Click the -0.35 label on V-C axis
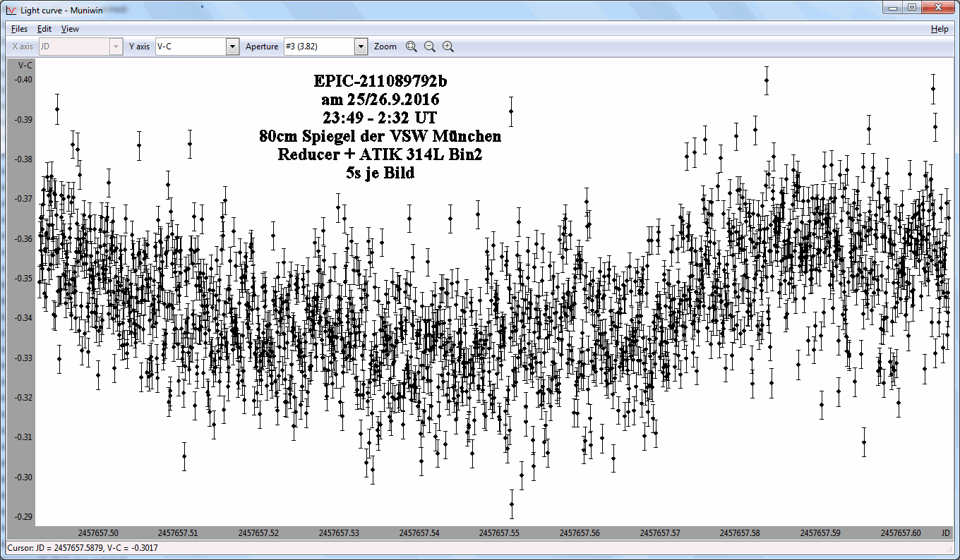Image resolution: width=960 pixels, height=560 pixels. coord(24,279)
